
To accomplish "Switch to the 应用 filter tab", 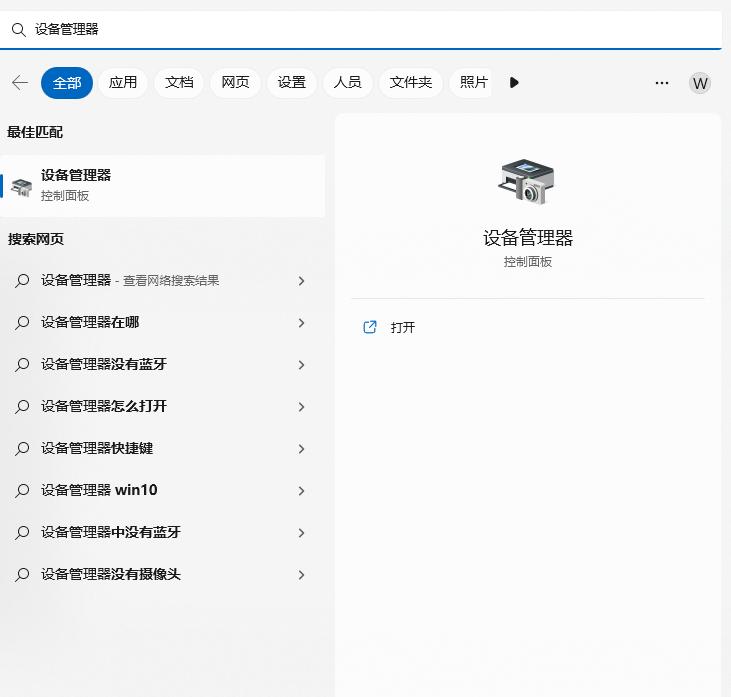I will 123,83.
